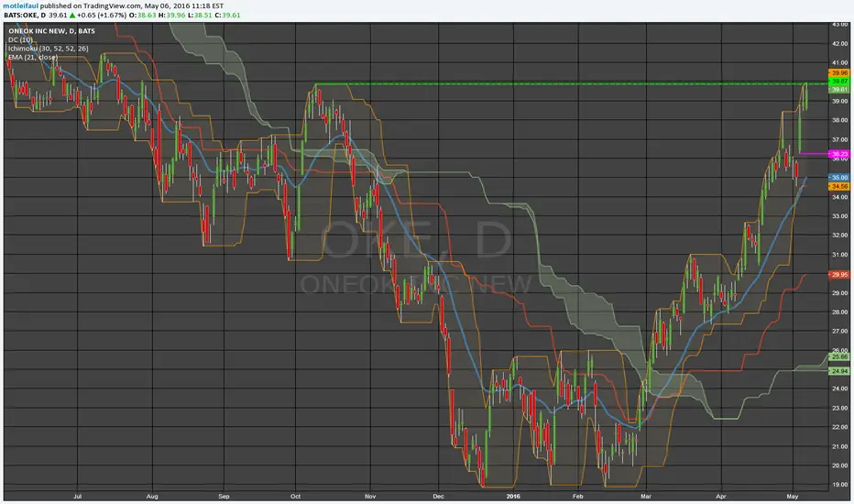Click the Dec label on time axis
Screen dimensions: 854x504
[438, 497]
